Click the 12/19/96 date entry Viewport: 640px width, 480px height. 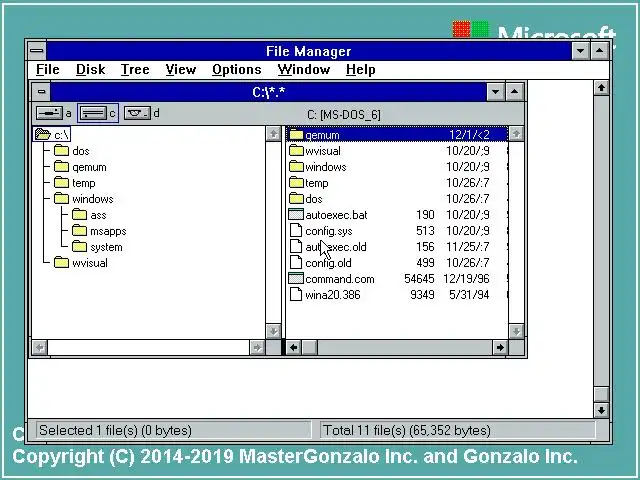click(x=466, y=279)
